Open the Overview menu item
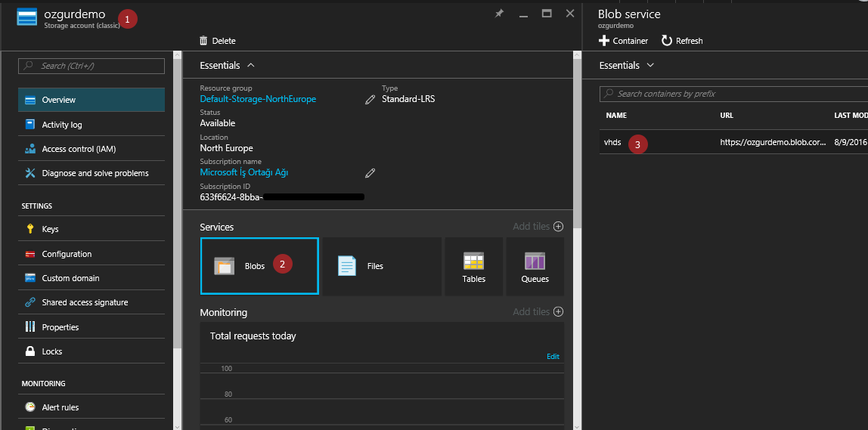 [91, 101]
